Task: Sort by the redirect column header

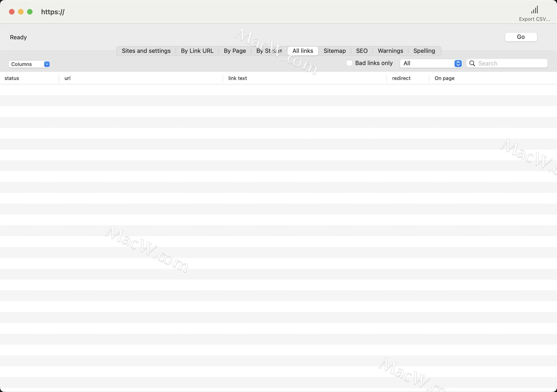Action: (408, 78)
